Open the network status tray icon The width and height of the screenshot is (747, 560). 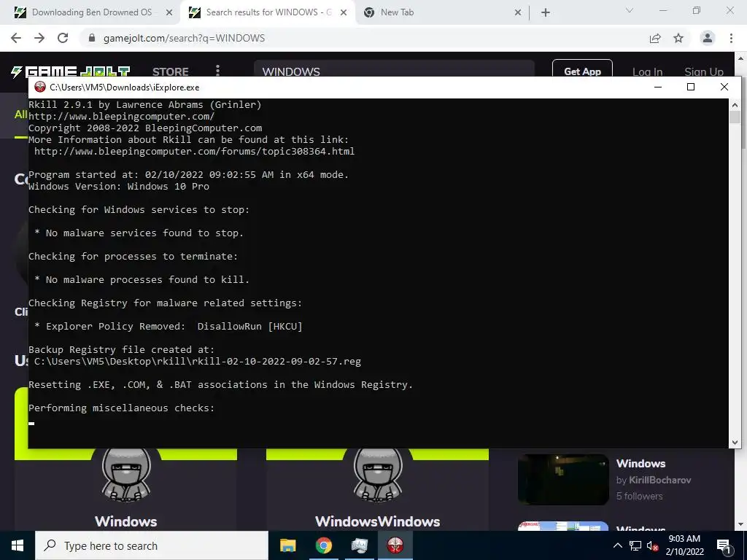[635, 545]
